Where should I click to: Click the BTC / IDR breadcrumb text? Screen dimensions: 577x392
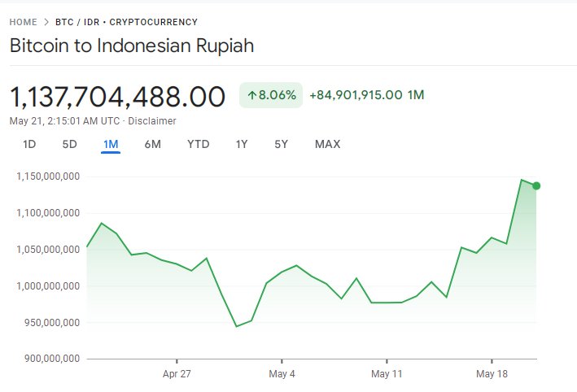pyautogui.click(x=81, y=22)
